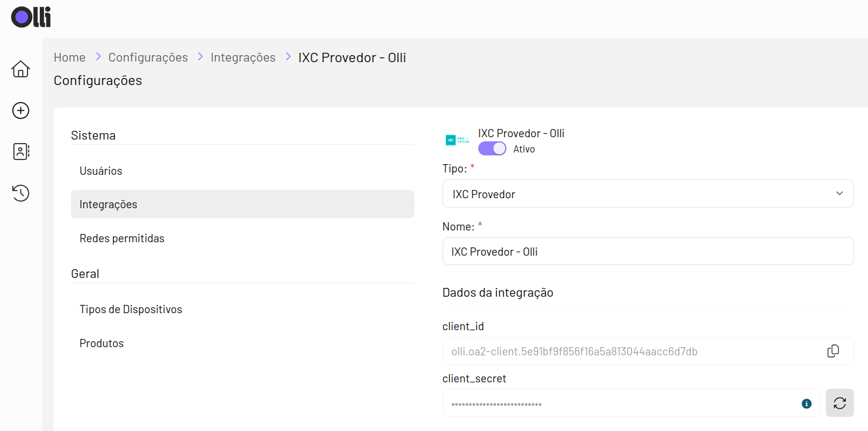Click the plus circle sidebar icon

pyautogui.click(x=21, y=110)
